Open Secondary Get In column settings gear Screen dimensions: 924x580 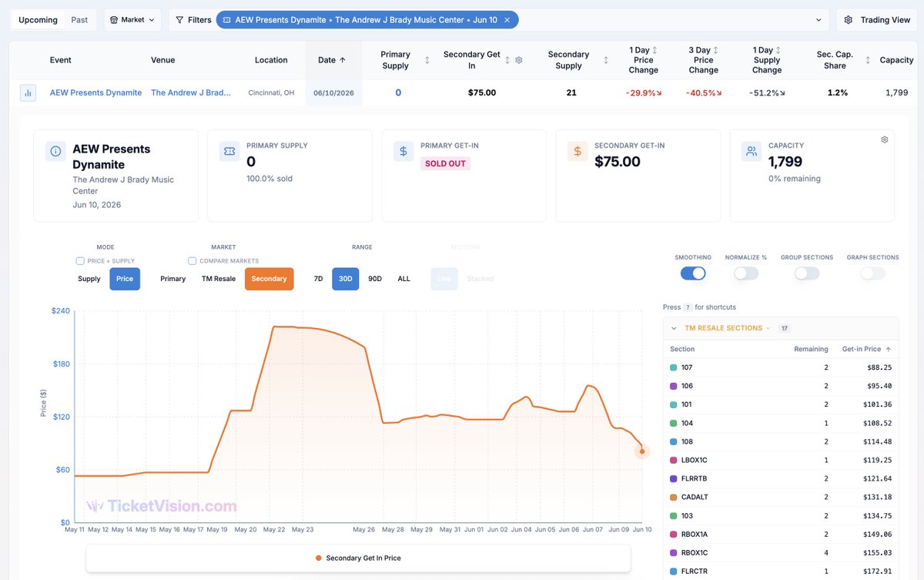click(519, 60)
